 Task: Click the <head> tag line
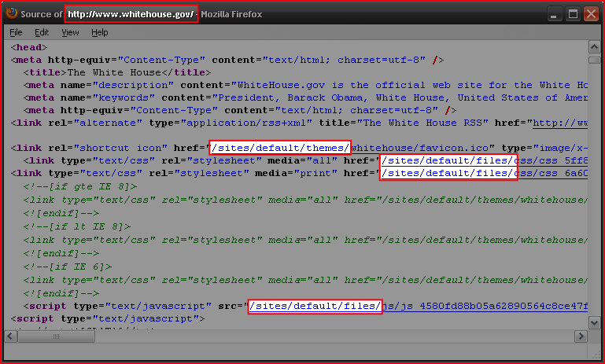(x=29, y=47)
